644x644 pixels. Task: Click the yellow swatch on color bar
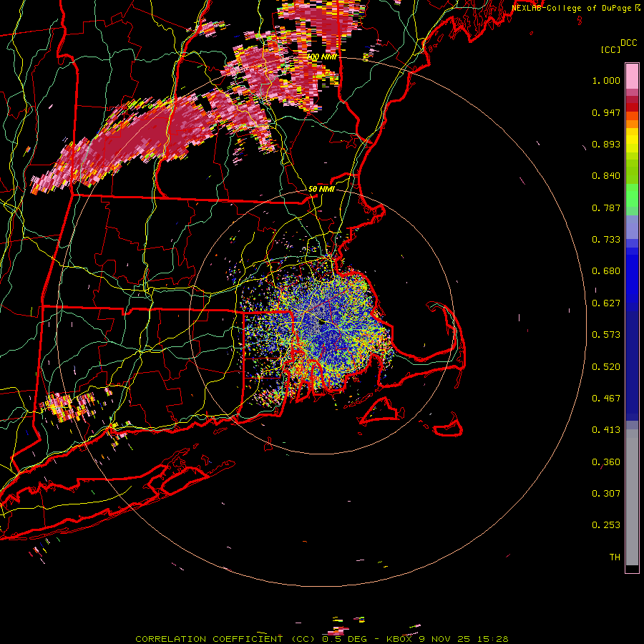pyautogui.click(x=632, y=141)
